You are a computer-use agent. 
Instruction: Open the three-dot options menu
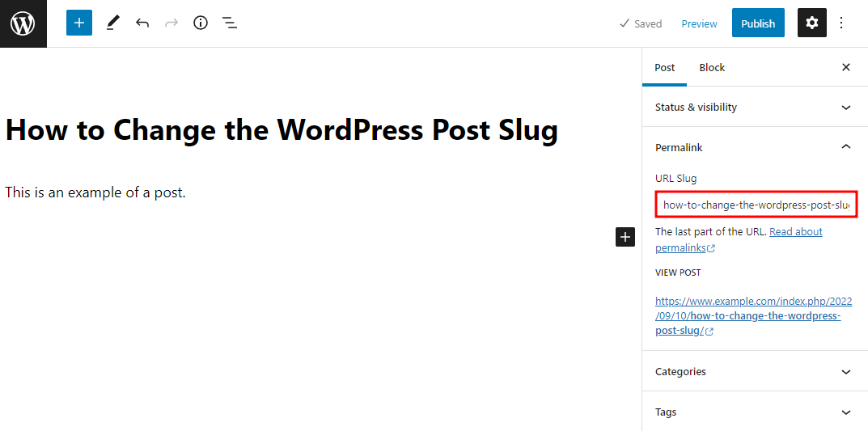[841, 23]
